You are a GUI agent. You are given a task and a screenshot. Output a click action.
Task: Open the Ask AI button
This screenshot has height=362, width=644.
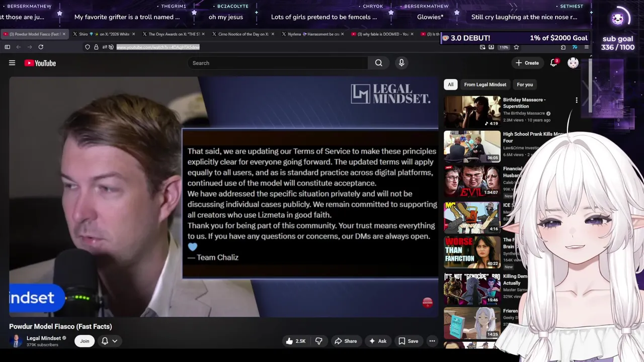[x=377, y=341]
